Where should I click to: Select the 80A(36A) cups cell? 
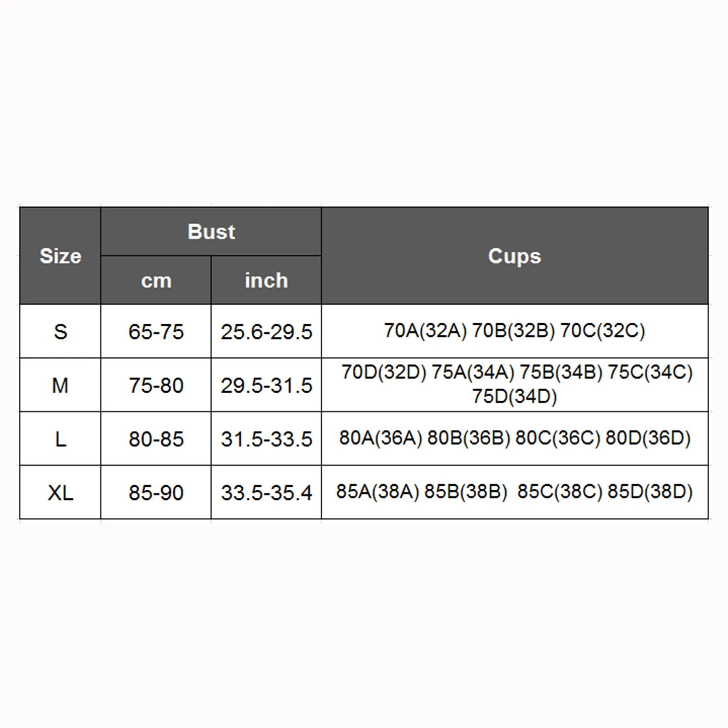[514, 439]
